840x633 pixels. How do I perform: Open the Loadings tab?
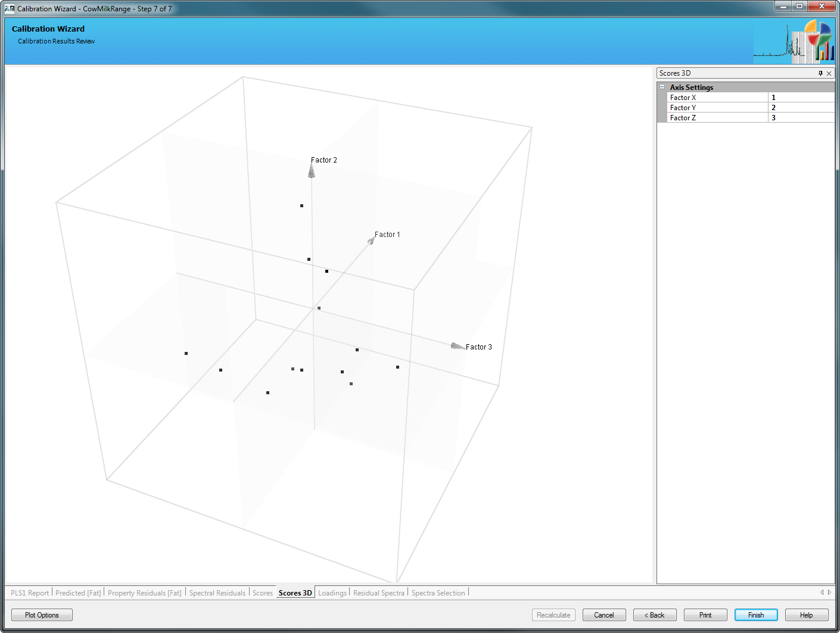point(332,593)
